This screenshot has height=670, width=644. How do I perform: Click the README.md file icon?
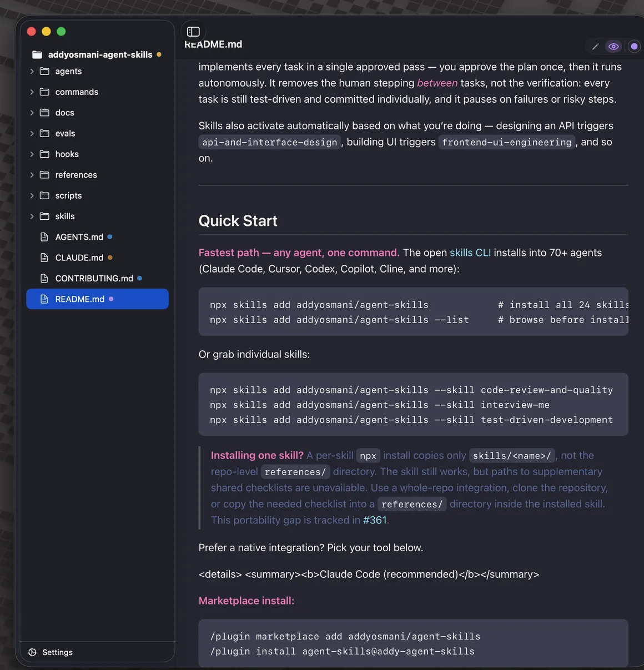44,299
